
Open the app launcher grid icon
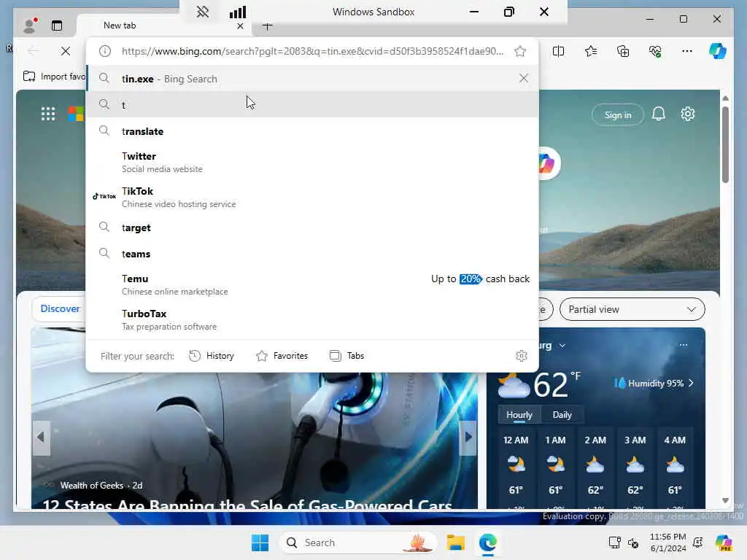tap(47, 114)
